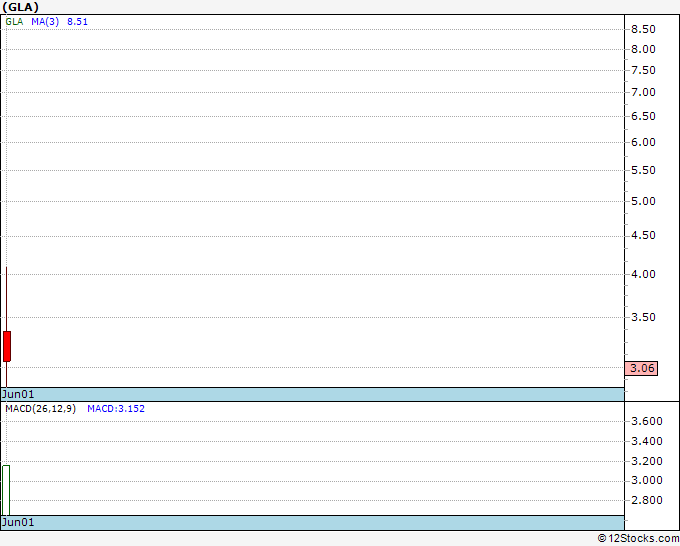Click the 5.00 price axis label

coord(643,201)
